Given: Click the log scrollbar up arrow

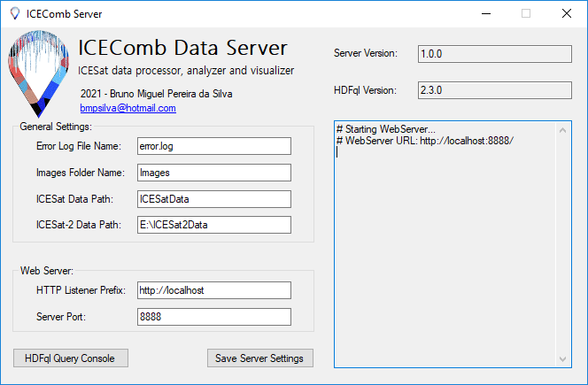Looking at the screenshot, I should pyautogui.click(x=564, y=129).
